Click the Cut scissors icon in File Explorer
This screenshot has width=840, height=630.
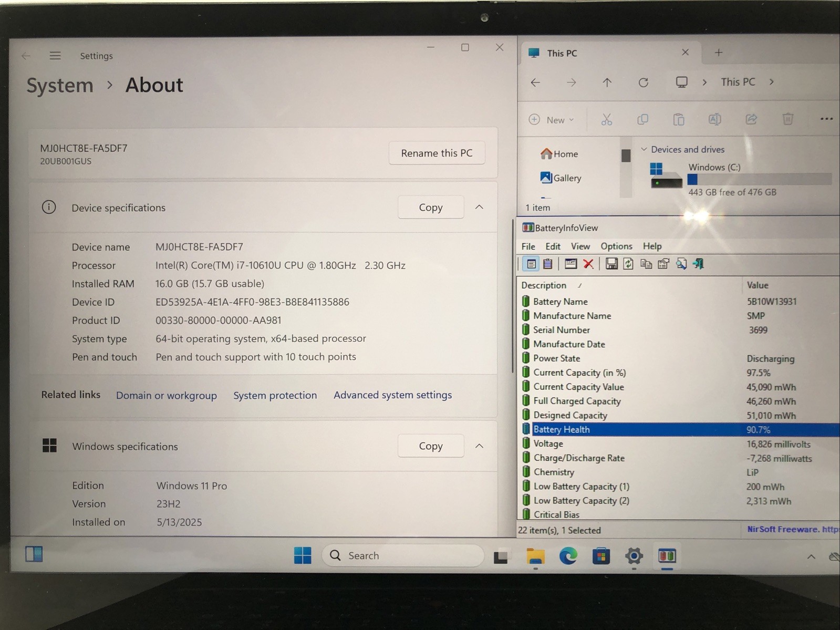click(607, 120)
